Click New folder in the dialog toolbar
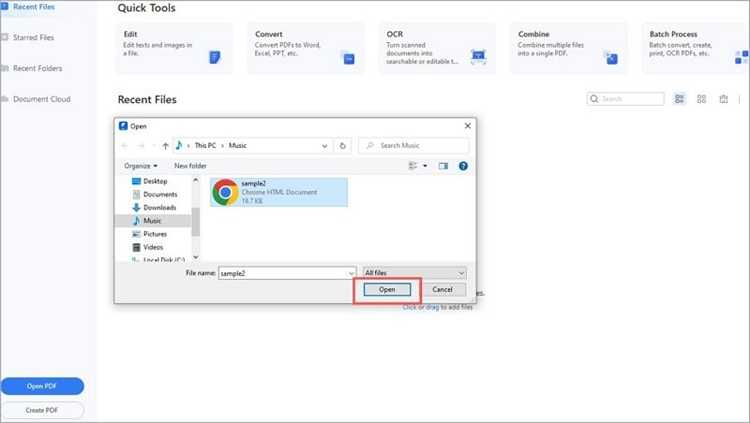The image size is (750, 423). [190, 166]
